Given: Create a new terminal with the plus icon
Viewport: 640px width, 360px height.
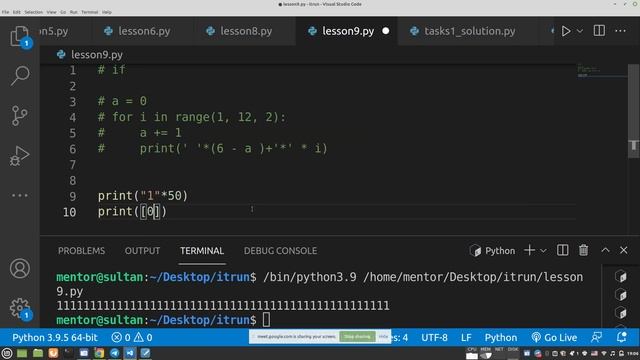Looking at the screenshot, I should coord(529,250).
